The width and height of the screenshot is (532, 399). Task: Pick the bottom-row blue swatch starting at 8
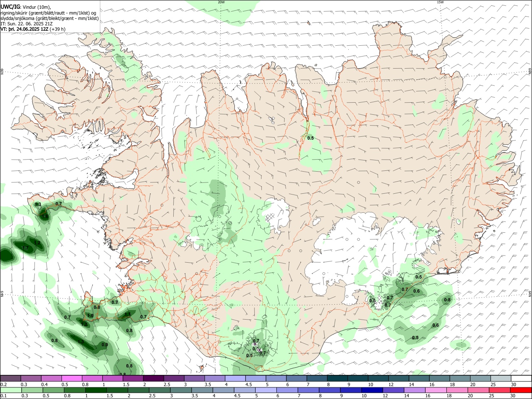click(x=330, y=390)
